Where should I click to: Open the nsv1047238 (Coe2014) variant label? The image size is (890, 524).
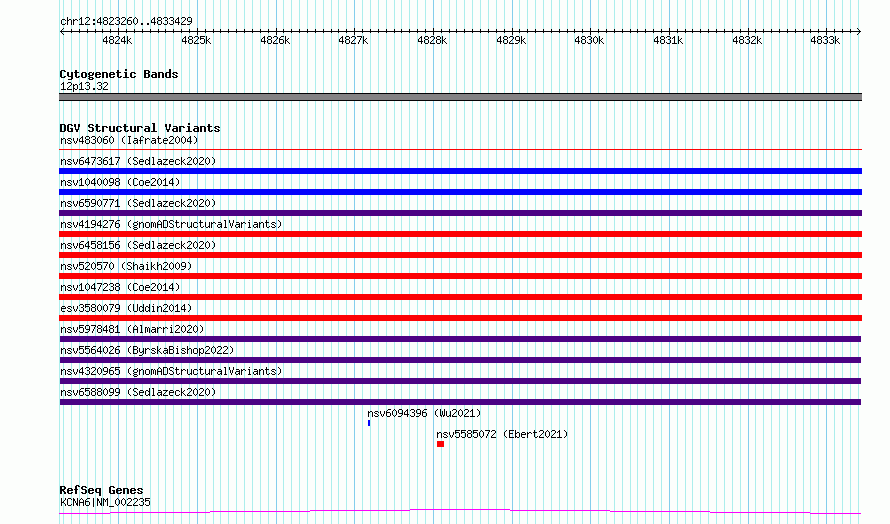[120, 287]
